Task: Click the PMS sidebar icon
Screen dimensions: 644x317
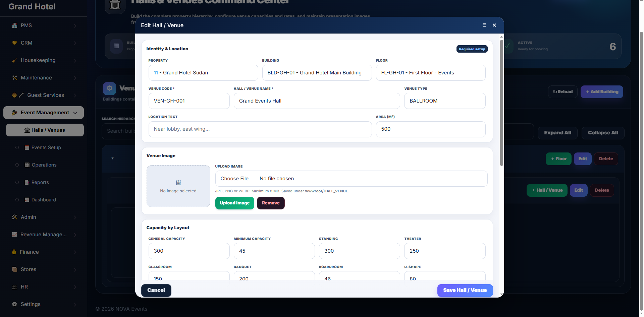Action: tap(14, 25)
